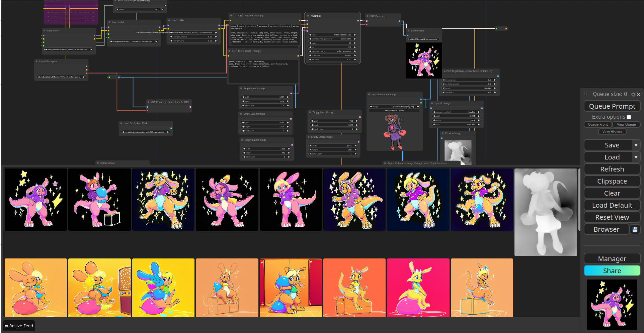Screen dimensions: 644x333
Task: Collapse the VAE Decode node
Action: 368,16
